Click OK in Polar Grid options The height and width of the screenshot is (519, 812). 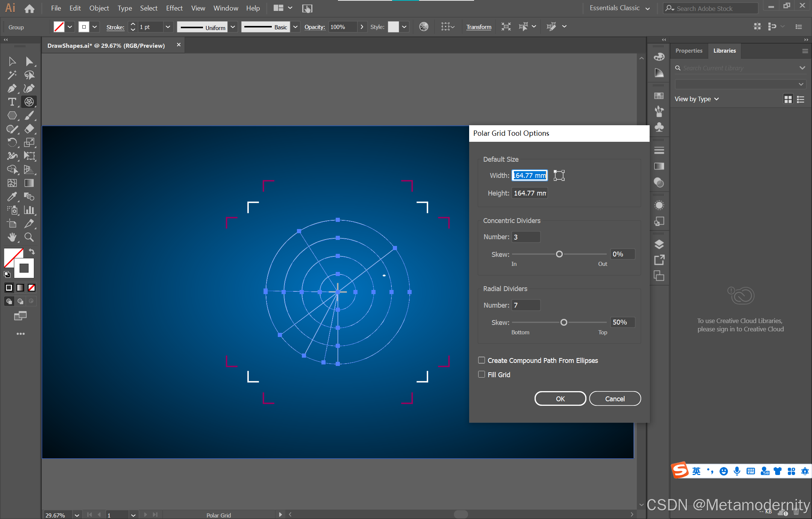[560, 399]
